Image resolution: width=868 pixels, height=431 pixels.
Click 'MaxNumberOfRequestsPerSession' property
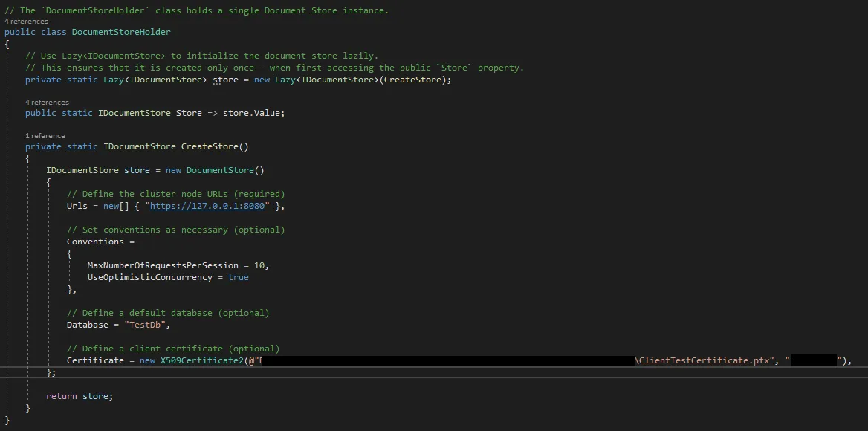(x=163, y=265)
